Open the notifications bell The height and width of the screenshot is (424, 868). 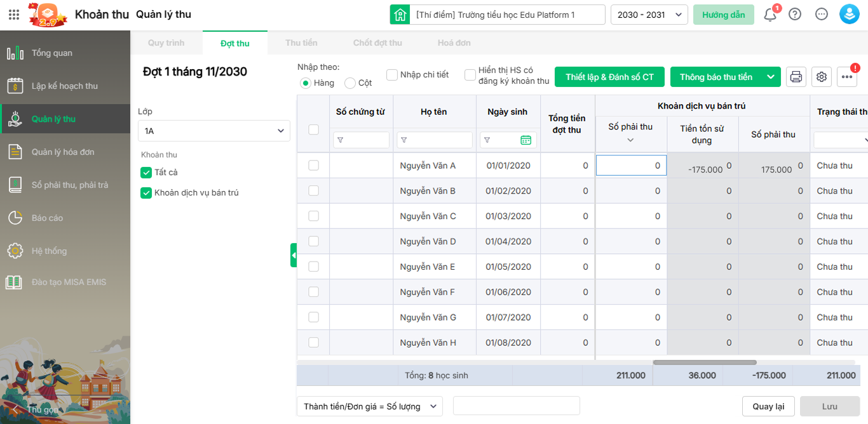[x=770, y=15]
